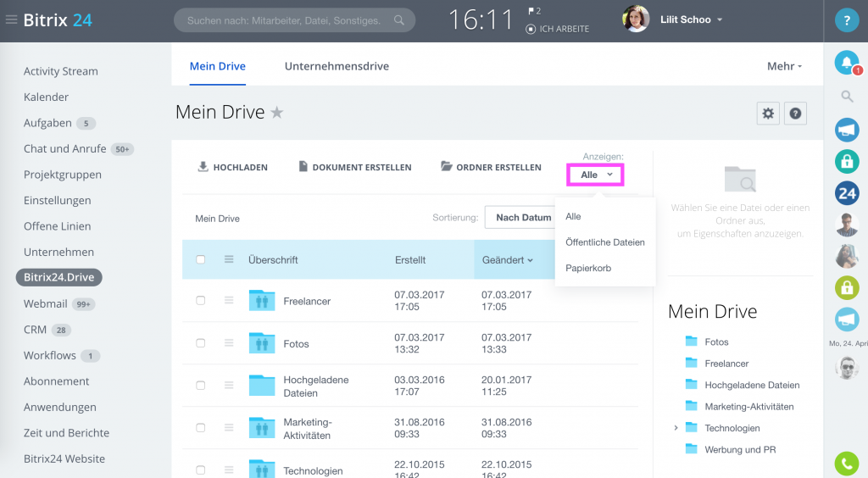
Task: Click the Fotos folder icon in the file list
Action: pyautogui.click(x=262, y=343)
